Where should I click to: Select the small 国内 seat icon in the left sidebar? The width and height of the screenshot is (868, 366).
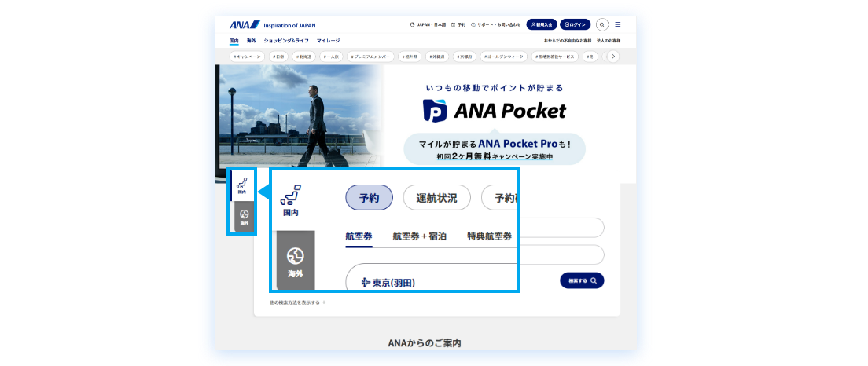pyautogui.click(x=242, y=185)
